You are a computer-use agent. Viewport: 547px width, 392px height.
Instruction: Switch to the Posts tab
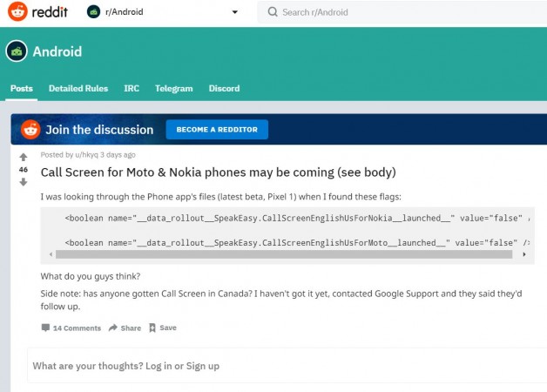click(22, 88)
